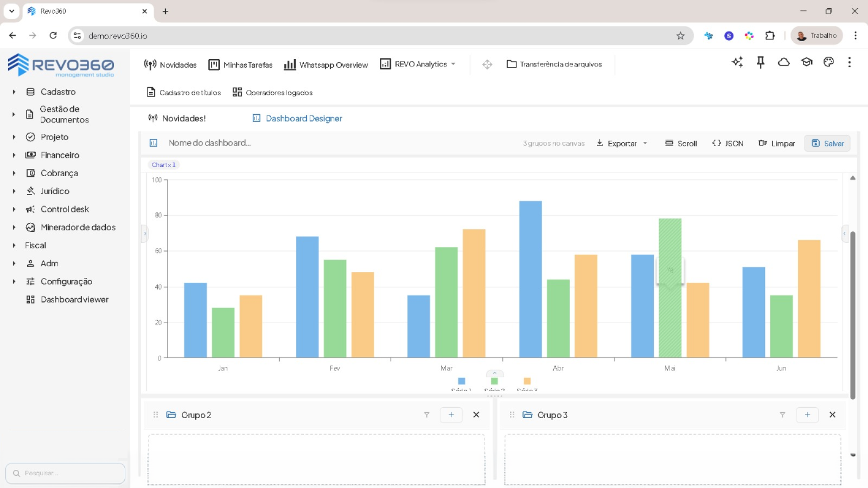
Task: Expand the Cobrança section
Action: pyautogui.click(x=14, y=173)
